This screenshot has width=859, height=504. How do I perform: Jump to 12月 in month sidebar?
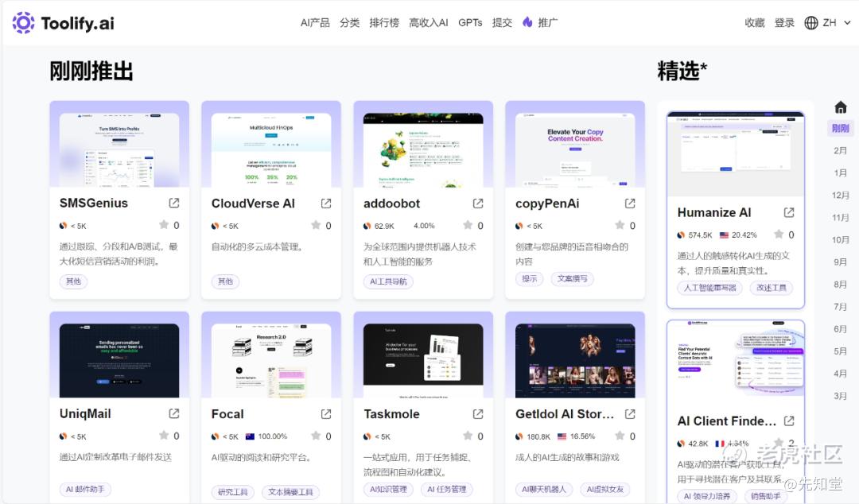point(840,196)
